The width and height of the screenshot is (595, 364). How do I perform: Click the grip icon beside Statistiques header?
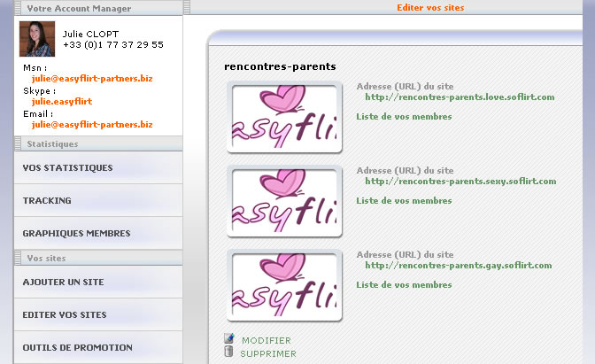point(18,143)
